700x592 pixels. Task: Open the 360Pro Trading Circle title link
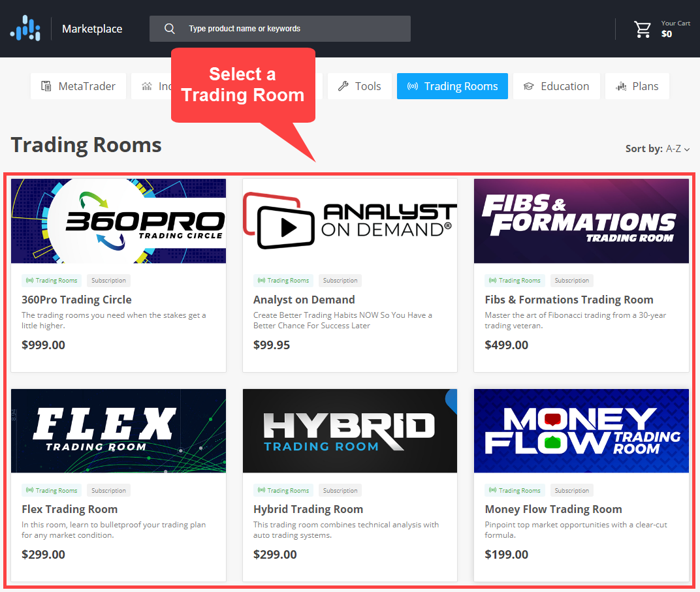[76, 300]
